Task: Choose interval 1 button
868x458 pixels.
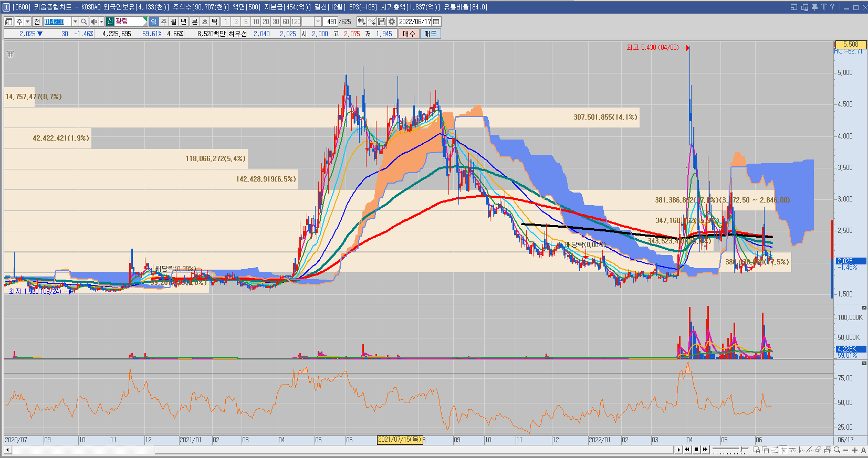Action: (x=226, y=22)
